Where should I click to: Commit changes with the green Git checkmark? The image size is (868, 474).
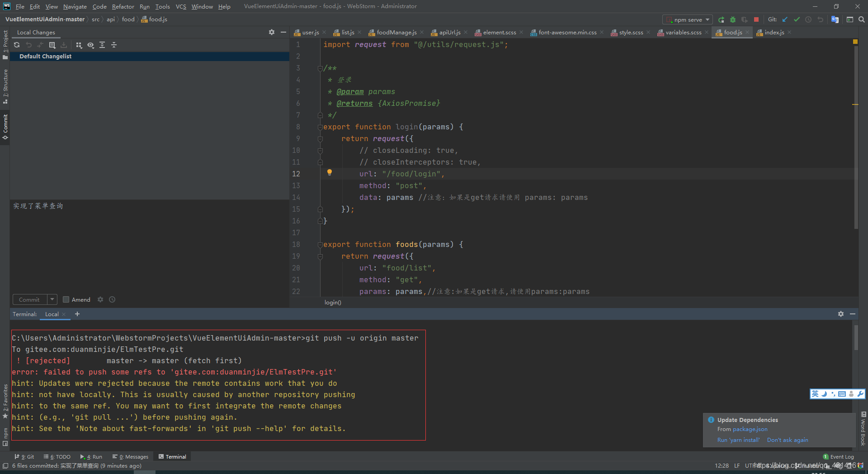click(797, 19)
